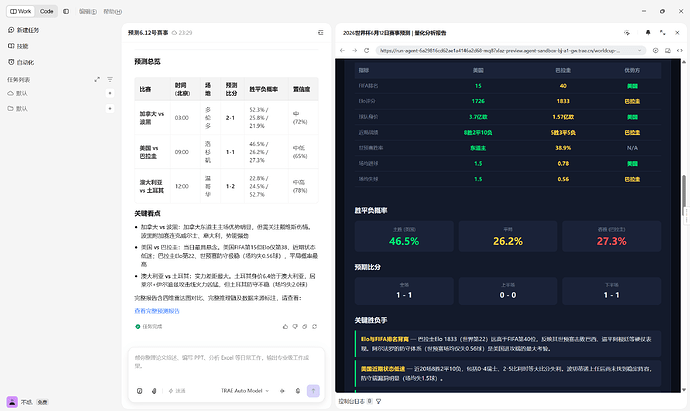Click the 26.2% draw probability card
The height and width of the screenshot is (411, 690).
click(508, 236)
